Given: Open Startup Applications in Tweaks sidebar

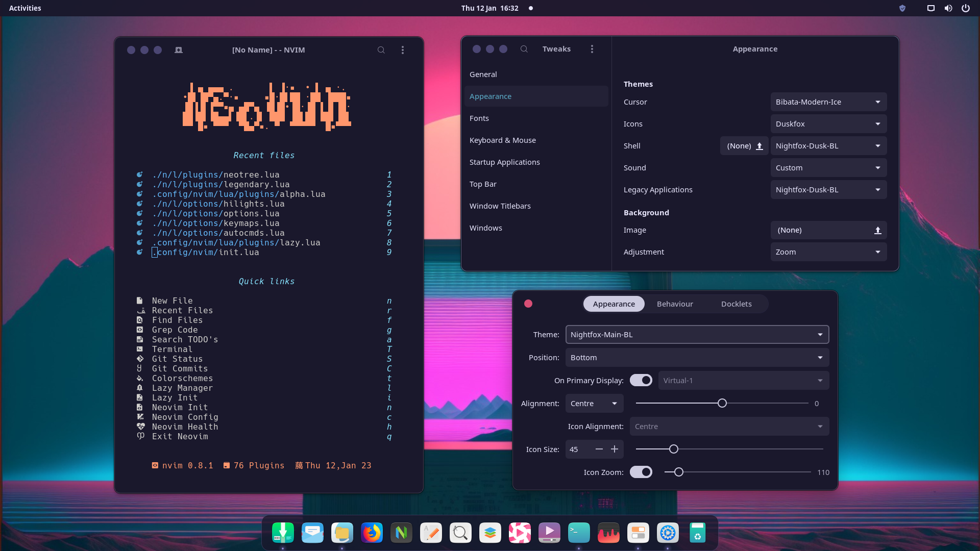Looking at the screenshot, I should 536,162.
